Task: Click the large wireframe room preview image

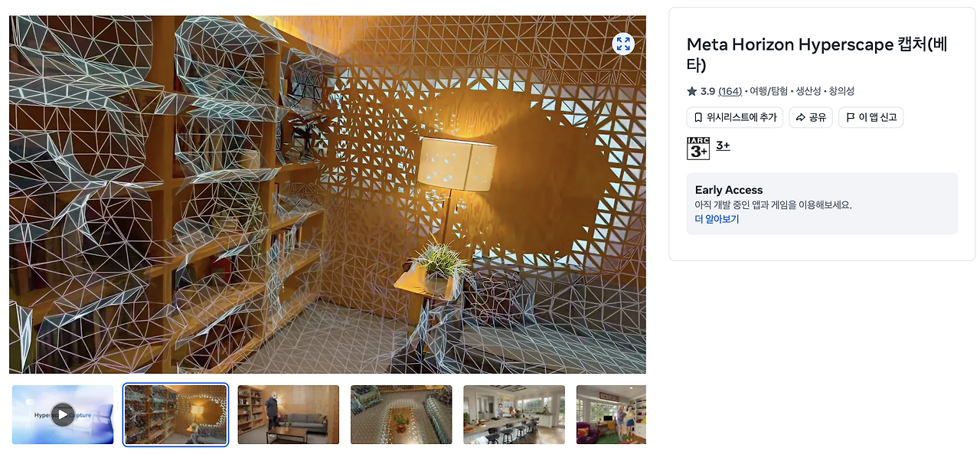Action: coord(328,194)
